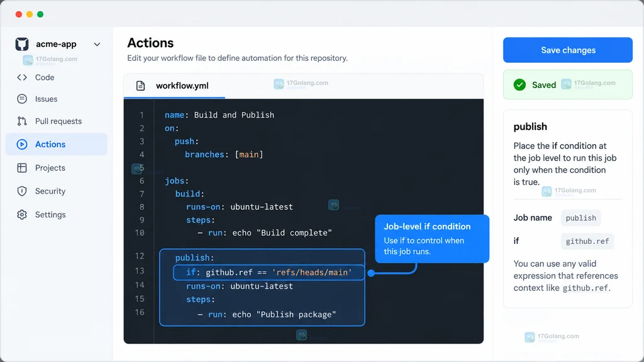Image resolution: width=644 pixels, height=362 pixels.
Task: Click the green macOS zoom window button
Action: 40,14
